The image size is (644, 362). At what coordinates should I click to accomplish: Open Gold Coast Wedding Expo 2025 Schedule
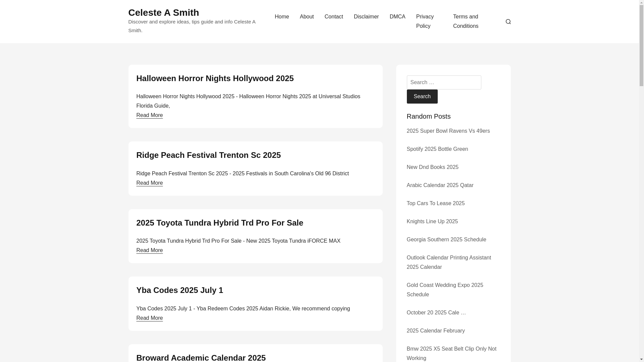(x=445, y=290)
